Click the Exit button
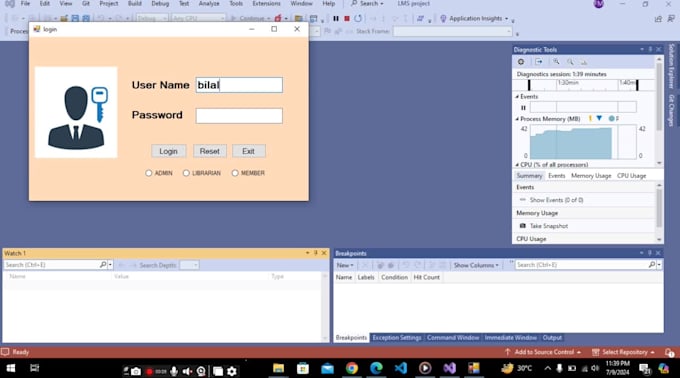Viewport: 680px width, 378px height. pyautogui.click(x=248, y=151)
